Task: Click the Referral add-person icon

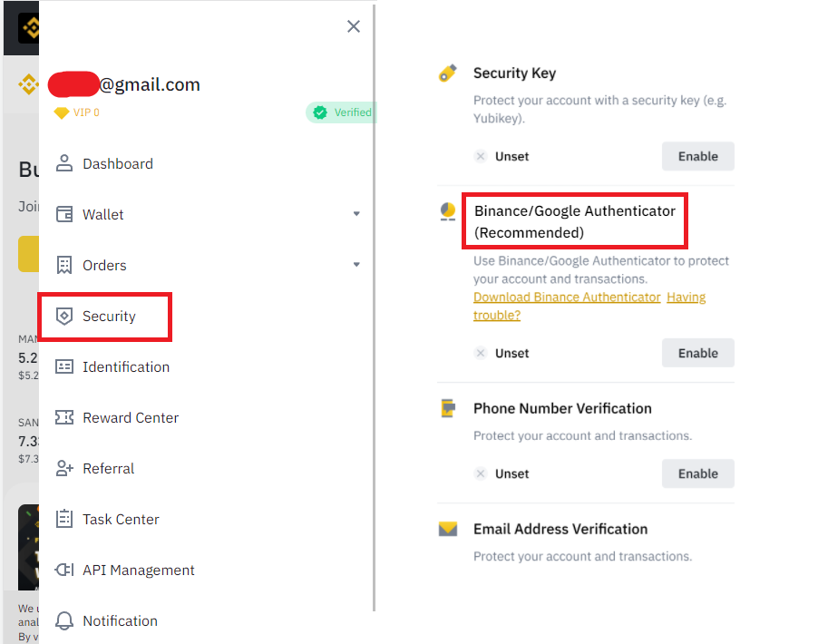Action: click(64, 468)
